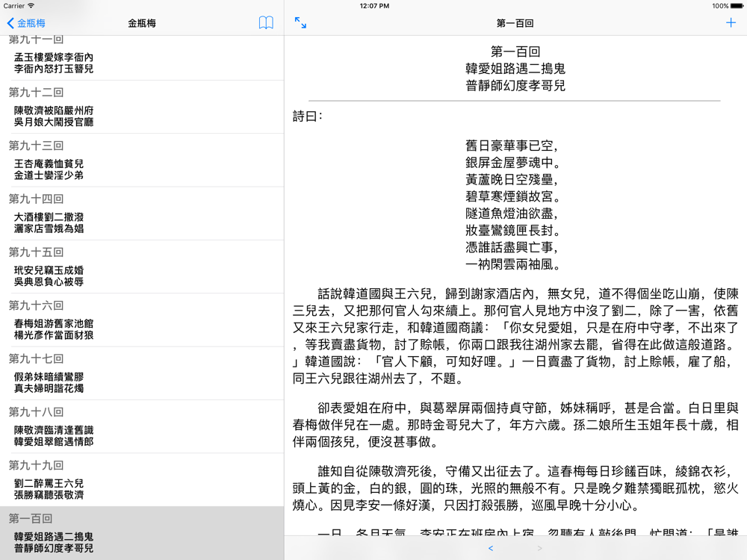Tap paragraph starting 誰知自從陳敬濟死後
The width and height of the screenshot is (747, 560).
pyautogui.click(x=515, y=488)
